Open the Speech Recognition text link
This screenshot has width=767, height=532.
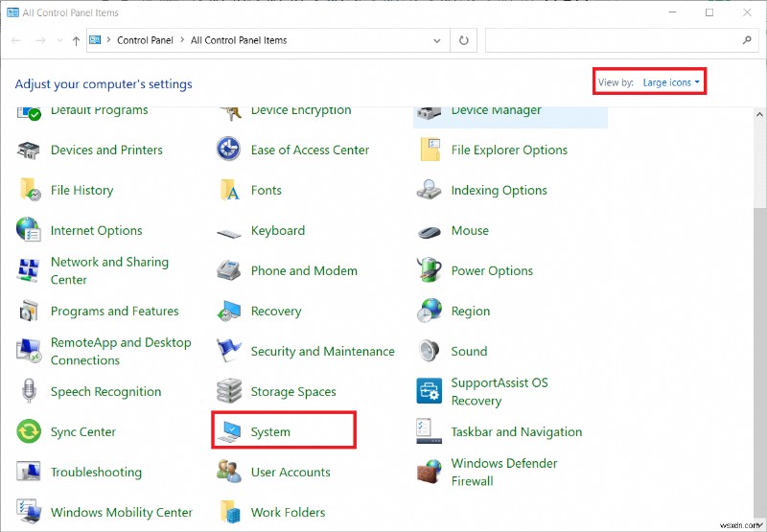tap(105, 392)
